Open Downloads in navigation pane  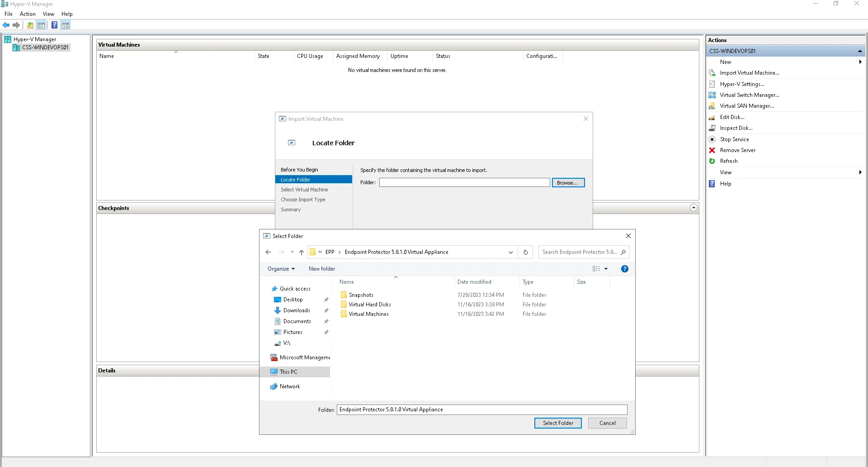297,310
